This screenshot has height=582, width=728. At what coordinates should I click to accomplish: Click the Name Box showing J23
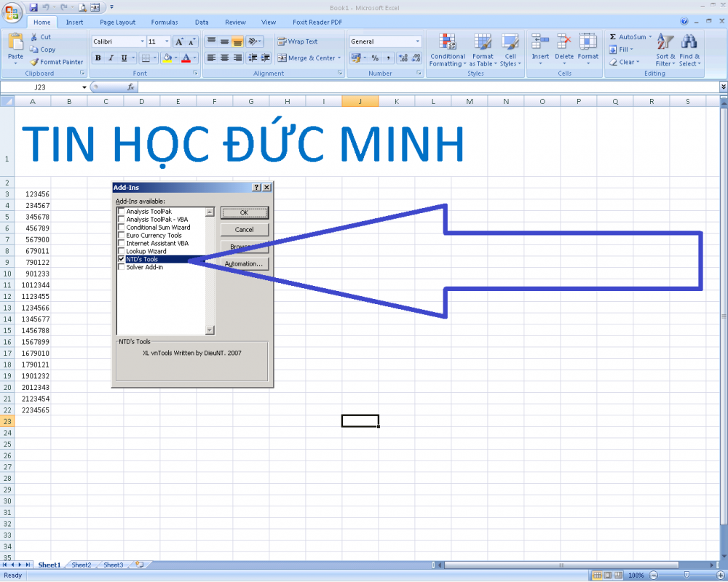pos(40,87)
